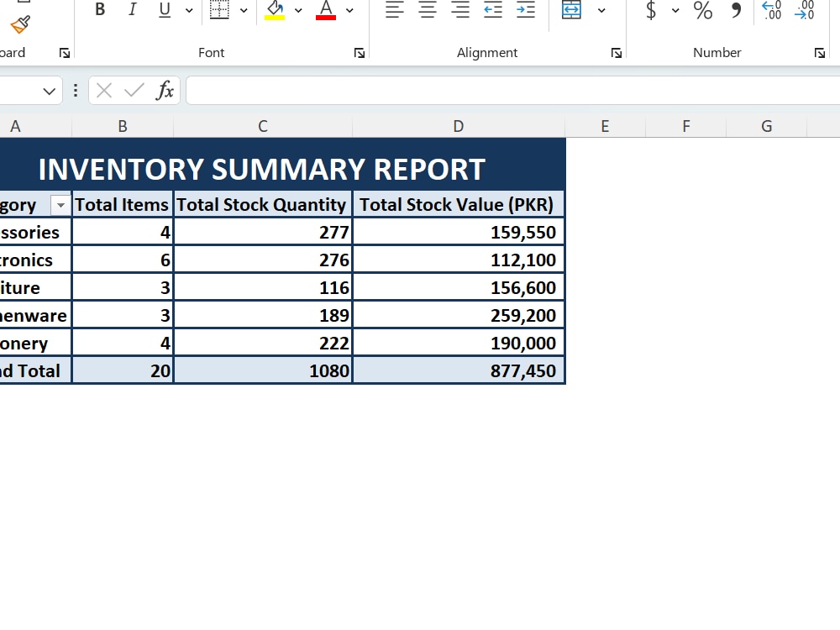Screen dimensions: 840x630
Task: Apply comma style
Action: 736,9
